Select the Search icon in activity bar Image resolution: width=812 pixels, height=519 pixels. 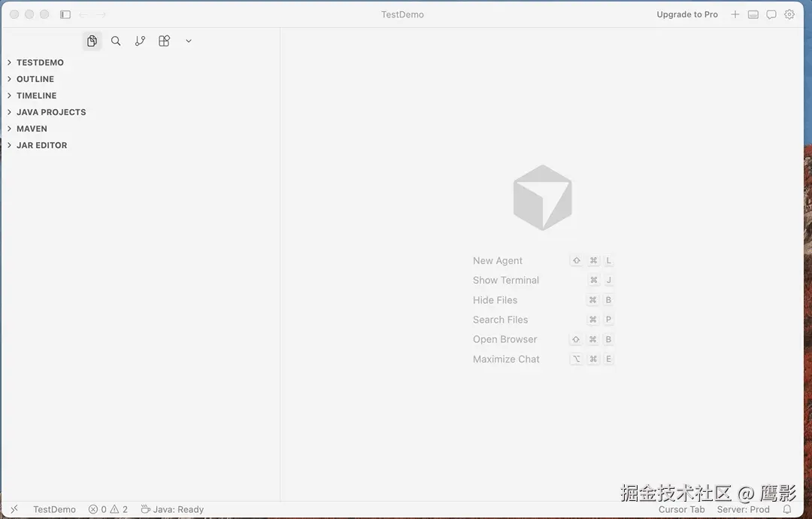[116, 41]
